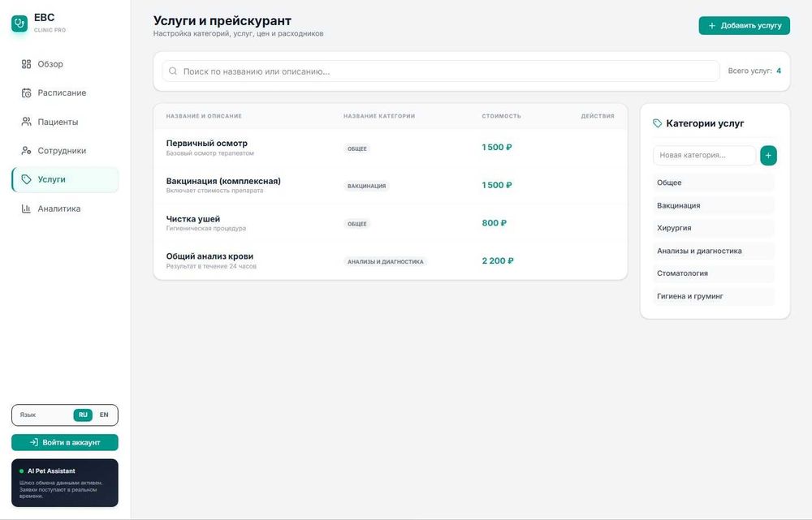Click Войти в аккаунт button
Screen dimensions: 812x520
tap(65, 442)
